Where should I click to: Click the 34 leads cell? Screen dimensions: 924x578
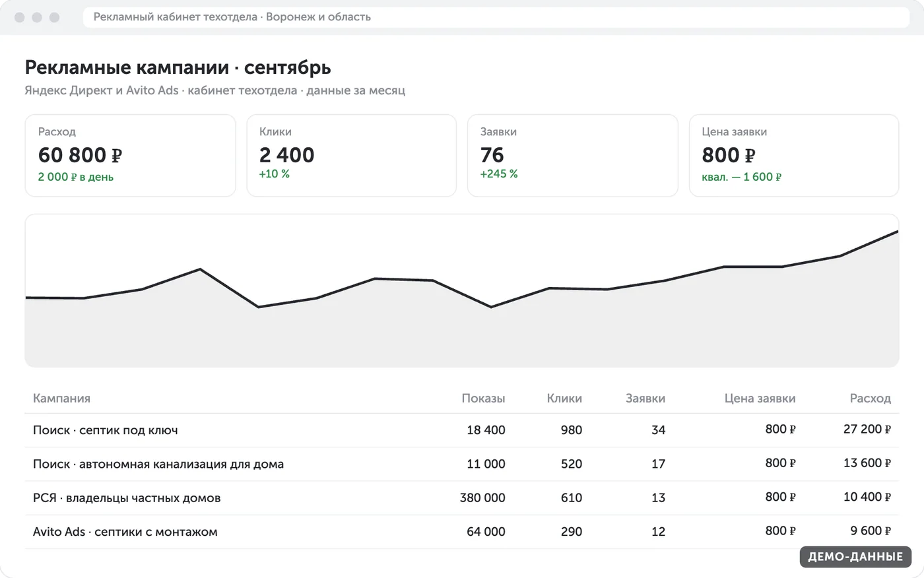pos(659,430)
